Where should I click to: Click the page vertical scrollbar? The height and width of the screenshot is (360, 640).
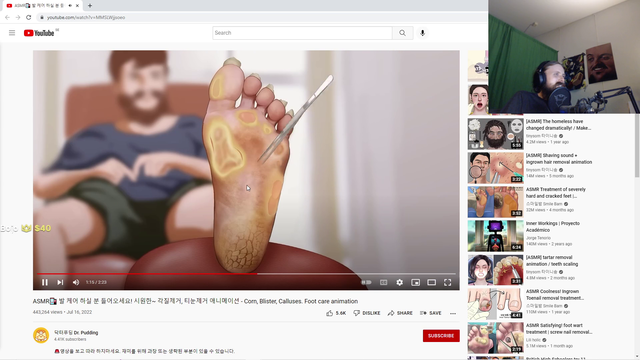point(637,147)
